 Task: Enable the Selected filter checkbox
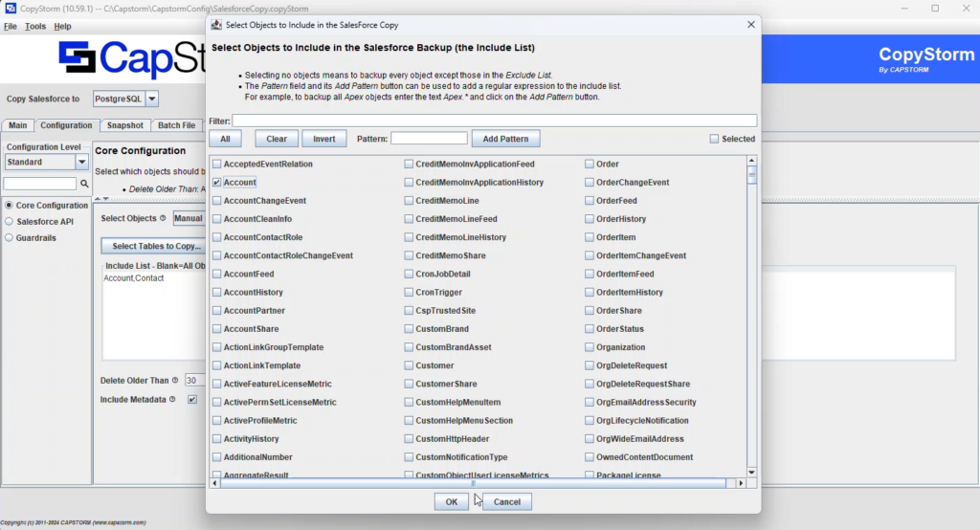pos(714,139)
